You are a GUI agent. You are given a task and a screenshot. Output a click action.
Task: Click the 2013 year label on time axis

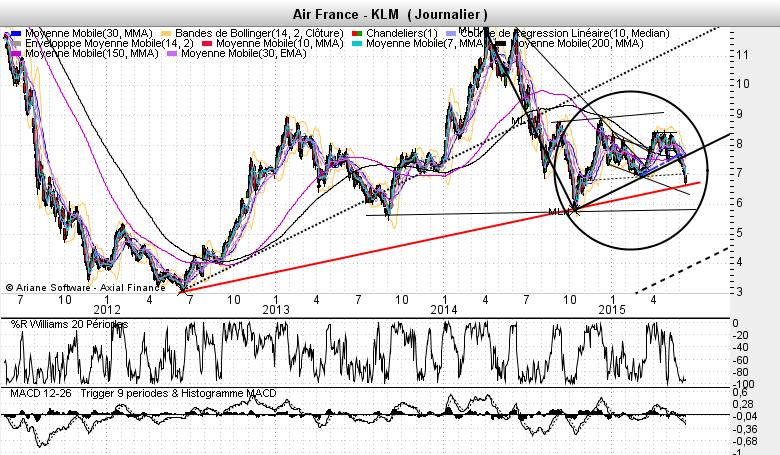pyautogui.click(x=276, y=311)
